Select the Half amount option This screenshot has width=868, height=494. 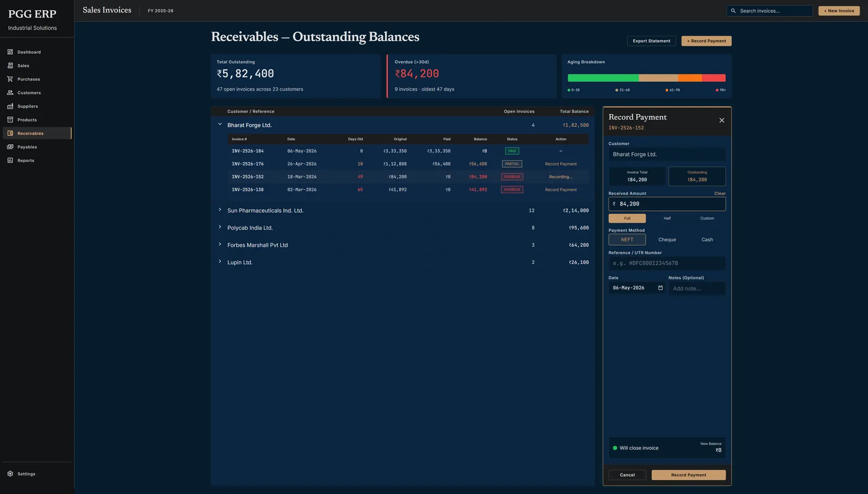tap(667, 219)
